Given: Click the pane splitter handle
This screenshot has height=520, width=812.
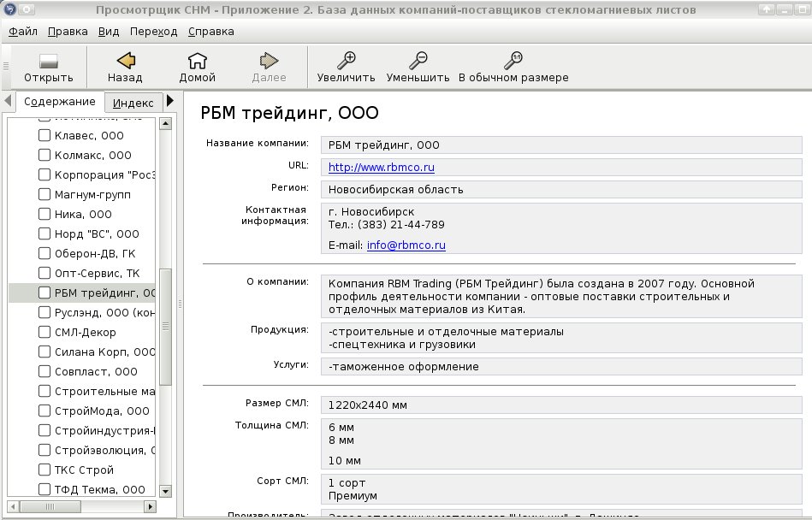Looking at the screenshot, I should click(180, 304).
